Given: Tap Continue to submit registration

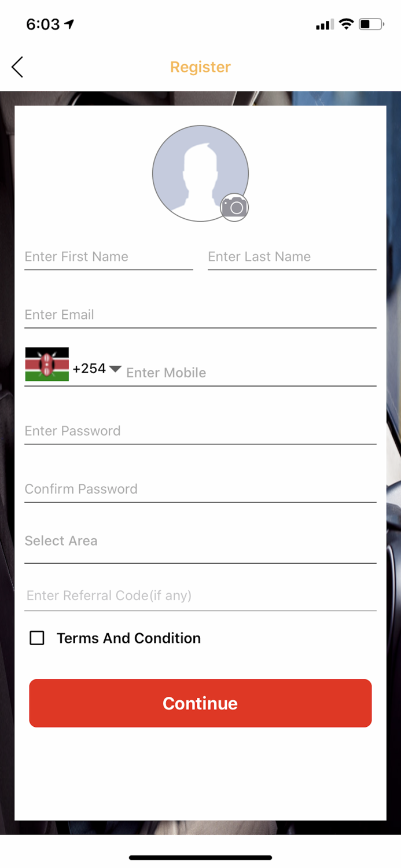Looking at the screenshot, I should point(200,703).
